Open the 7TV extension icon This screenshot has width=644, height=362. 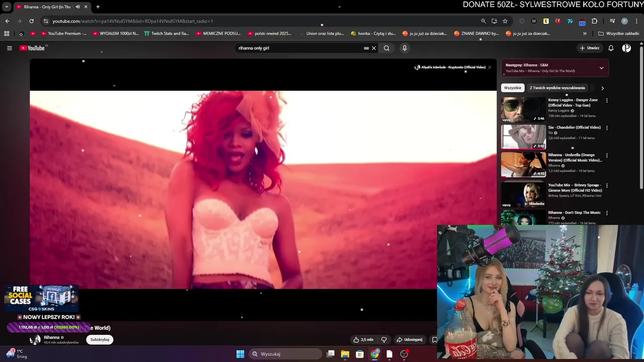[x=570, y=21]
